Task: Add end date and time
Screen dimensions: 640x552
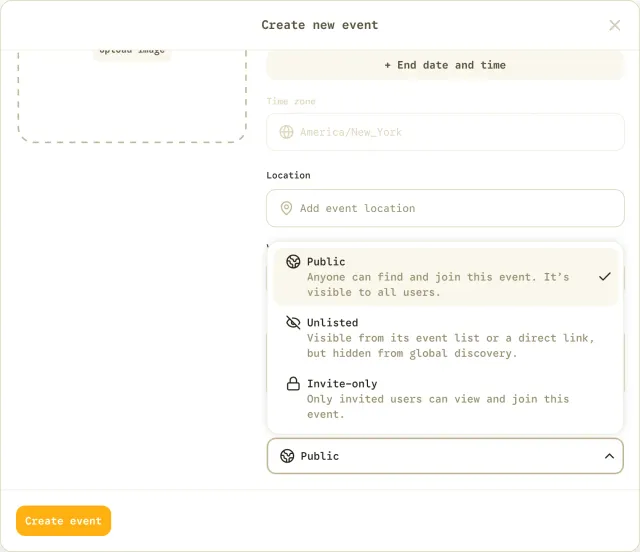Action: pos(445,65)
